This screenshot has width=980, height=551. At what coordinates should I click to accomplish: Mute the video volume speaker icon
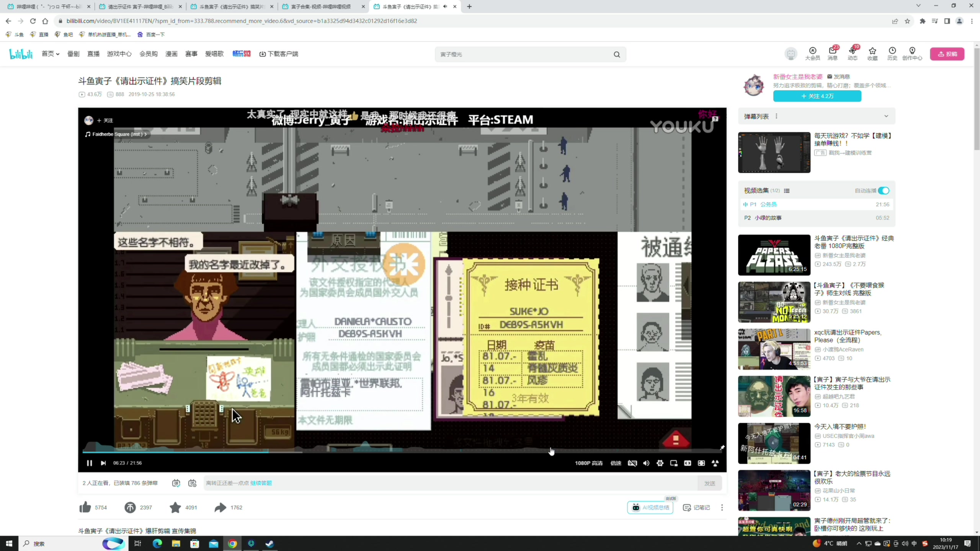[x=646, y=463]
